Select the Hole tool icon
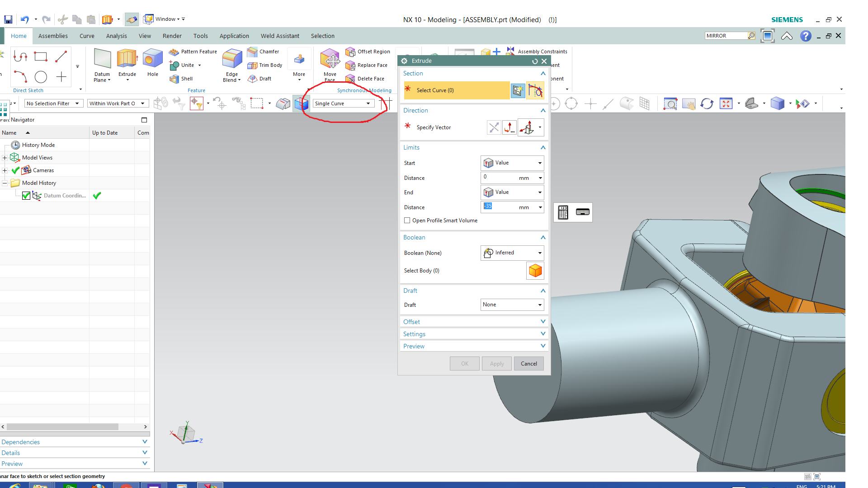Viewport: 868px width, 488px height. [x=152, y=59]
